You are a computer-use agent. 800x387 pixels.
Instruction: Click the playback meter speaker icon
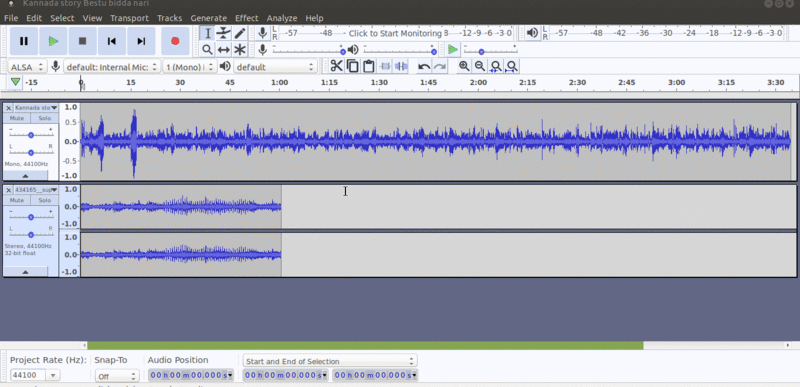pos(532,33)
